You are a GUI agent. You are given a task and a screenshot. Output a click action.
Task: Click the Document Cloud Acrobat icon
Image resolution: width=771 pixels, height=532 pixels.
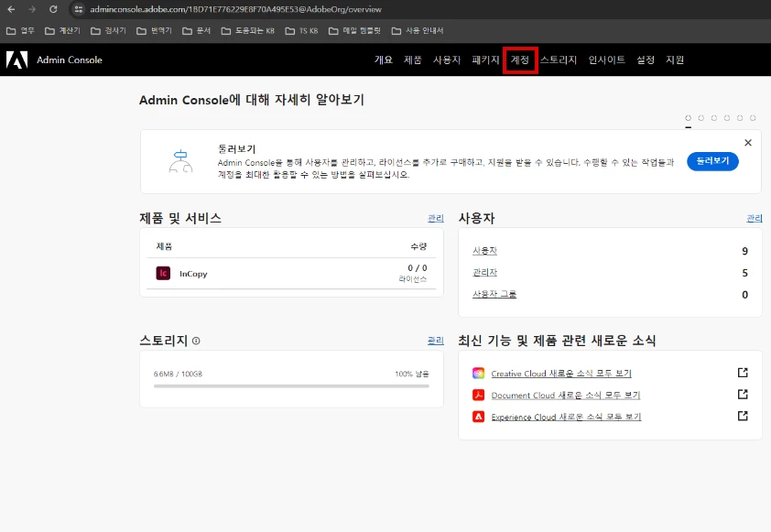[x=478, y=395]
